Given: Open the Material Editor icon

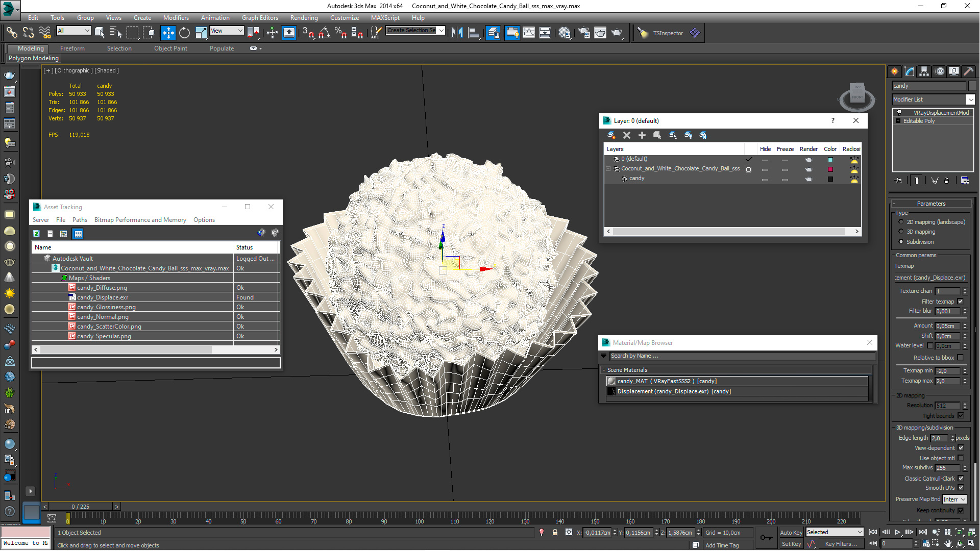Looking at the screenshot, I should (565, 33).
